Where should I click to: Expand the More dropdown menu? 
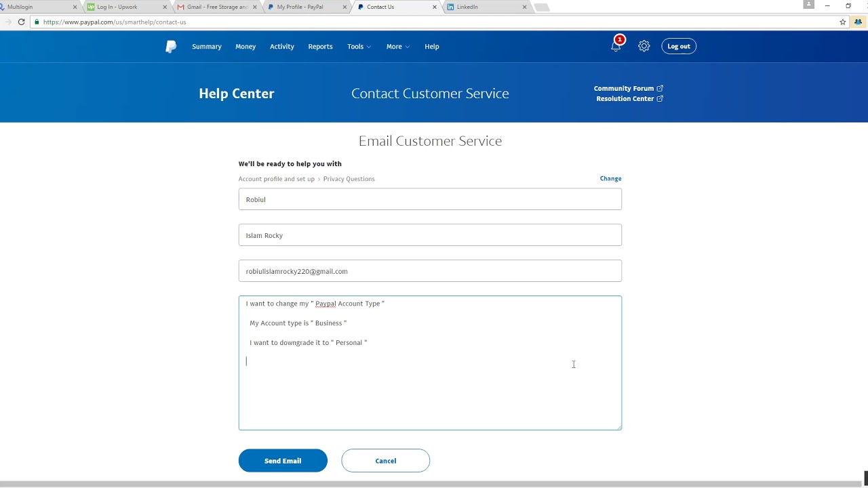[398, 47]
